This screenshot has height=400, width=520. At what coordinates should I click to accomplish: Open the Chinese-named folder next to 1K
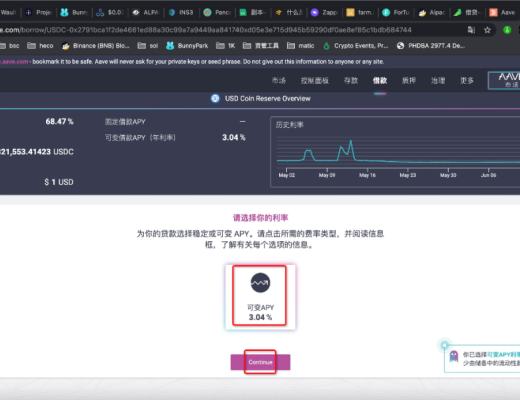261,46
